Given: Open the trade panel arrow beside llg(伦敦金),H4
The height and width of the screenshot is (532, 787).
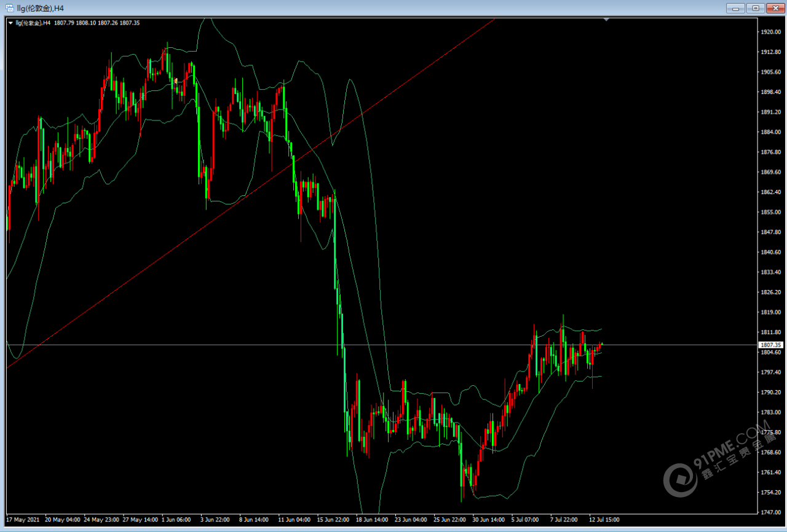Looking at the screenshot, I should point(10,23).
